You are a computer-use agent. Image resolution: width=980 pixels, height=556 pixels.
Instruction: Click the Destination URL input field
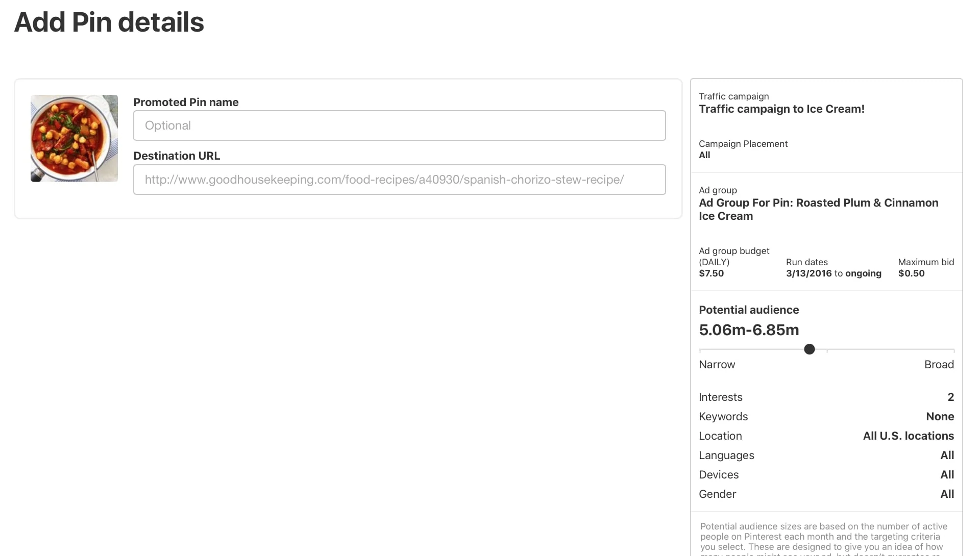pos(399,180)
